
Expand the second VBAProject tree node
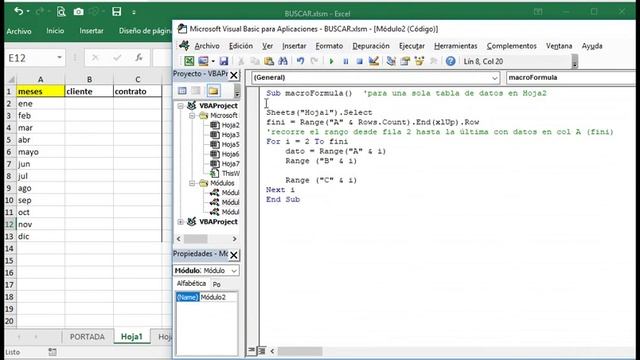tap(180, 222)
